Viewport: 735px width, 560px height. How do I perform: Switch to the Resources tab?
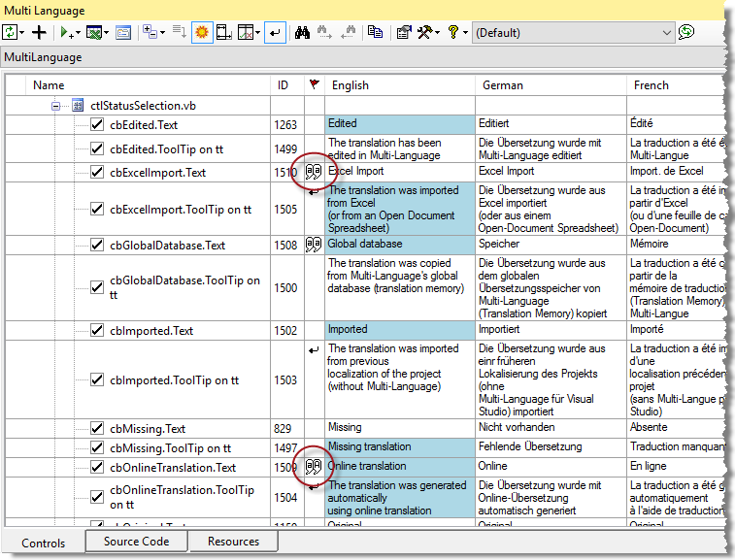point(233,542)
